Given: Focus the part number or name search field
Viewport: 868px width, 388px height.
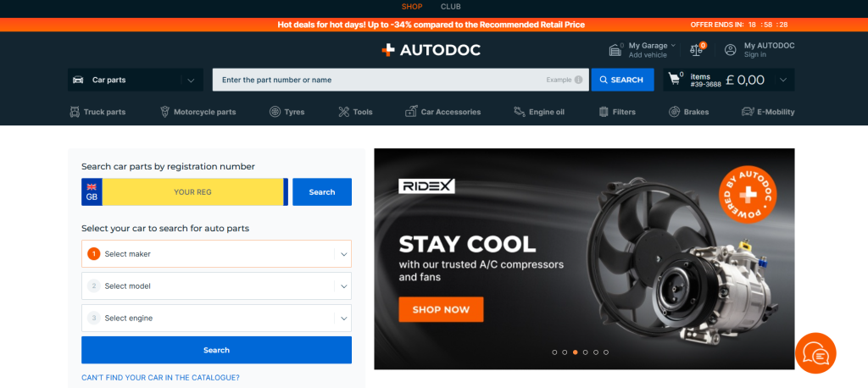Looking at the screenshot, I should [401, 80].
